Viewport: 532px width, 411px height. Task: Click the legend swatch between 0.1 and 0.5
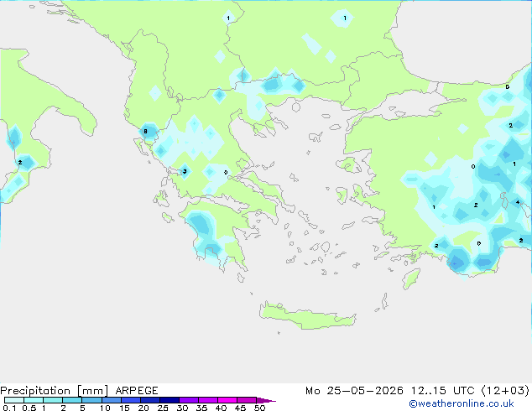click(14, 400)
